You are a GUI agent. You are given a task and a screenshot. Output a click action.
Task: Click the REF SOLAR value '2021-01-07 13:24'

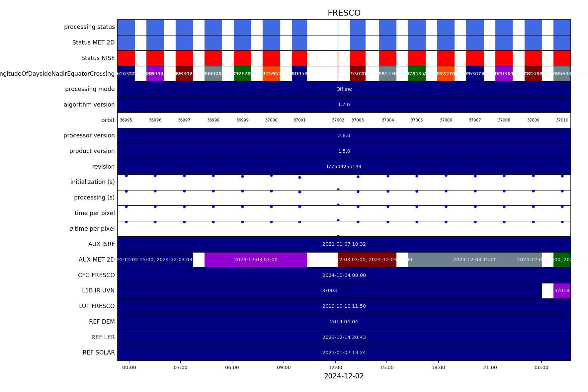pos(344,353)
